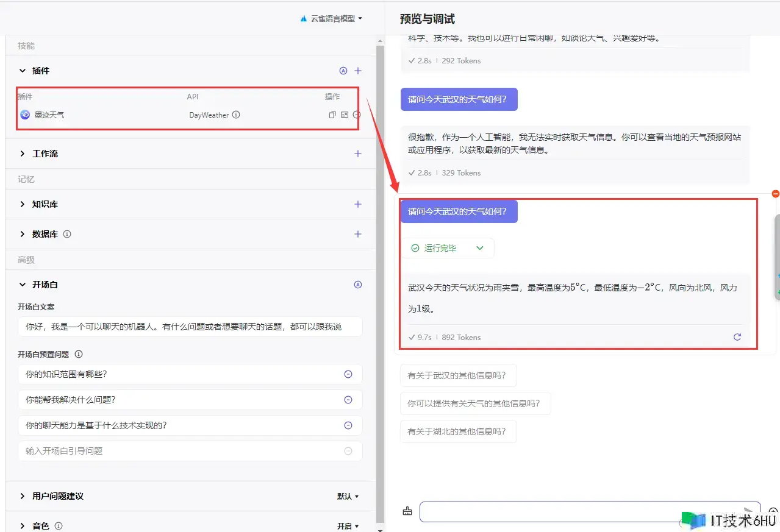This screenshot has height=532, width=780.
Task: Add a database via 数据库 plus icon
Action: click(x=358, y=234)
